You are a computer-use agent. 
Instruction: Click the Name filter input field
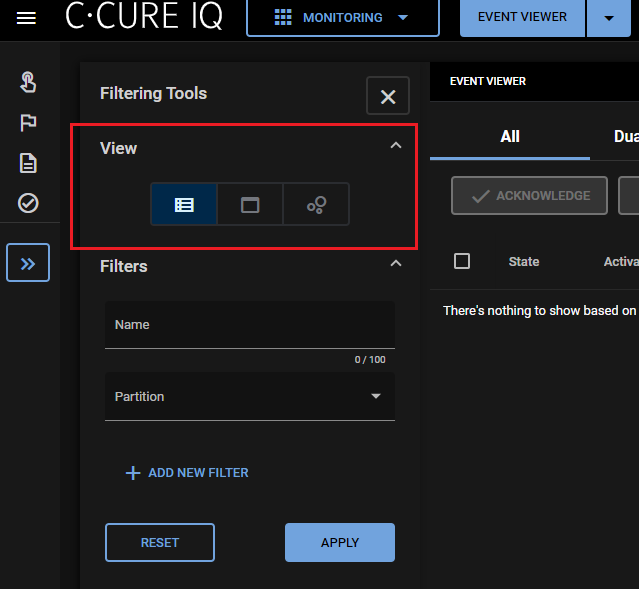[x=250, y=326]
